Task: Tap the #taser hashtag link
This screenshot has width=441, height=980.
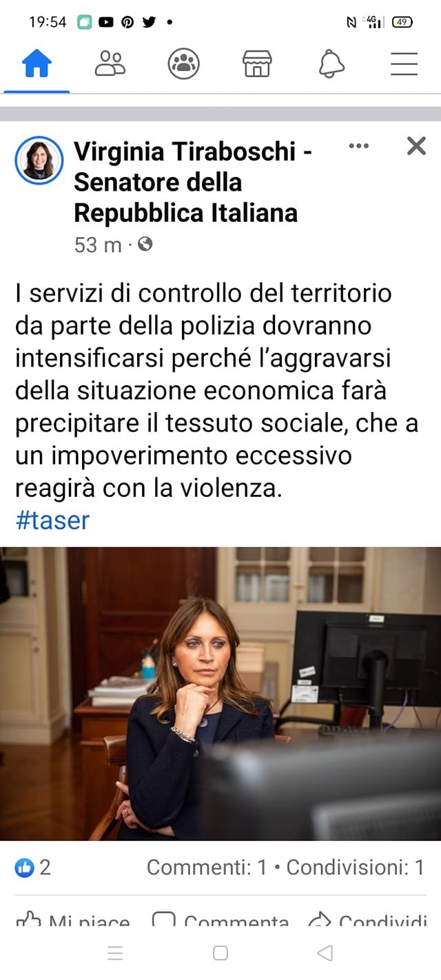Action: (x=52, y=520)
